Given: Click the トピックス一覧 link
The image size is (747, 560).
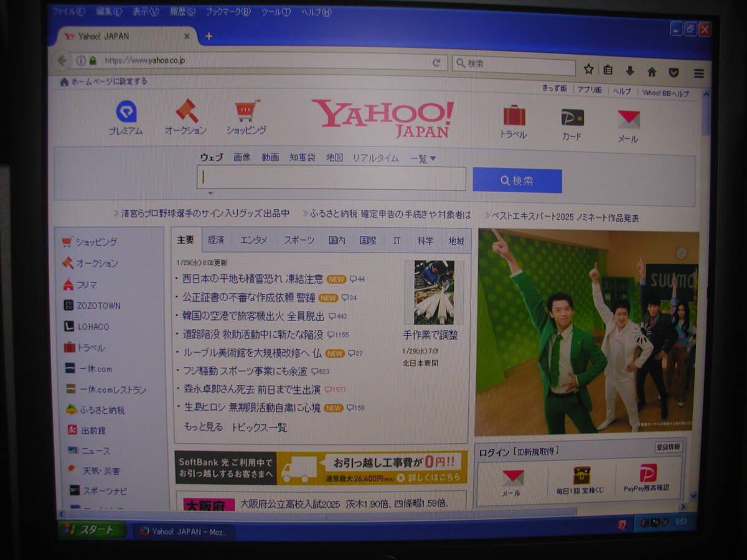Looking at the screenshot, I should coord(260,427).
